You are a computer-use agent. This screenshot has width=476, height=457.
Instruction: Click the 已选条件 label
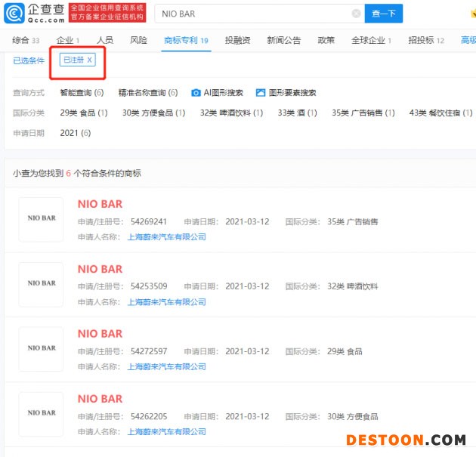(29, 60)
